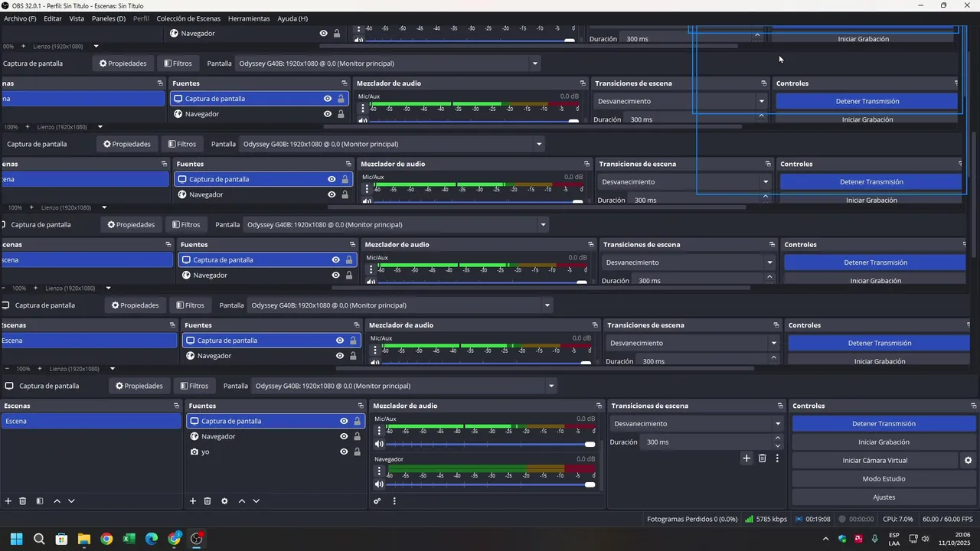Move scene up using Escenas footer arrow
The width and height of the screenshot is (980, 551).
click(57, 501)
